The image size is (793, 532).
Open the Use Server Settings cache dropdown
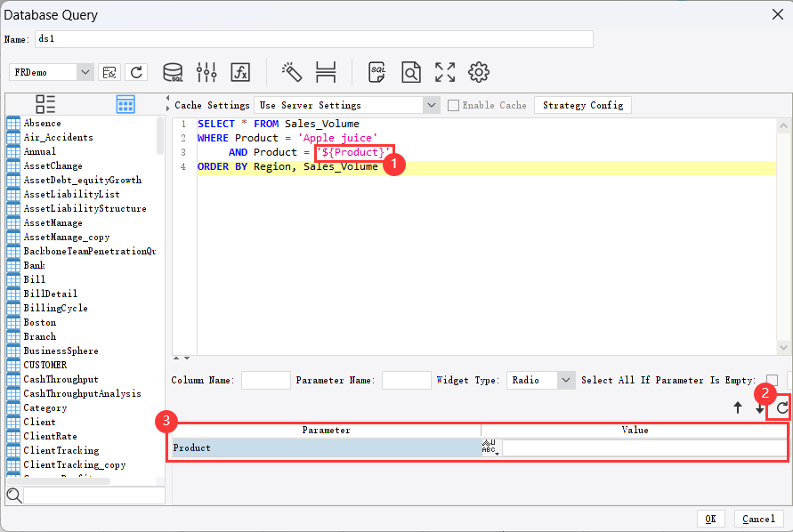[431, 105]
